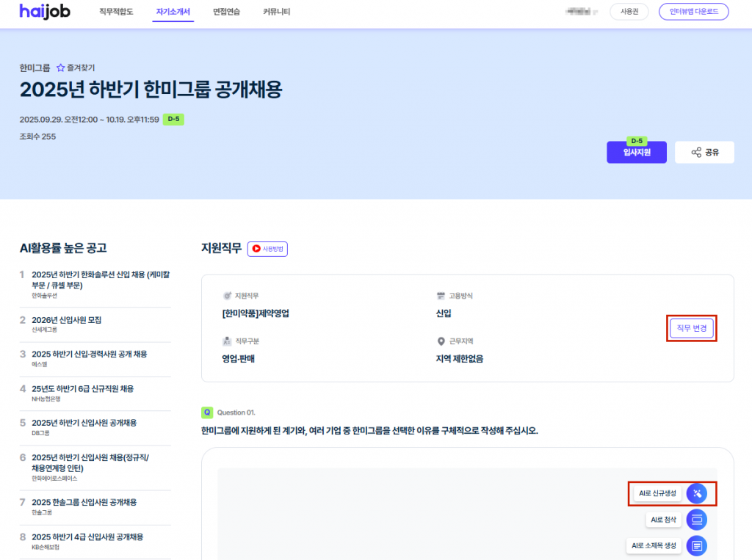Switch to the 자기소개서 tab
Viewport: 752px width, 560px height.
(x=173, y=12)
